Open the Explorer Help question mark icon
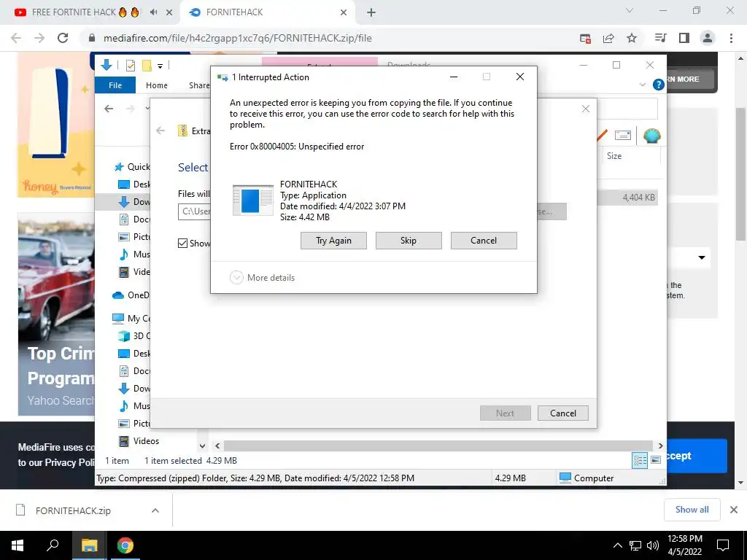The width and height of the screenshot is (747, 560). coord(659,85)
